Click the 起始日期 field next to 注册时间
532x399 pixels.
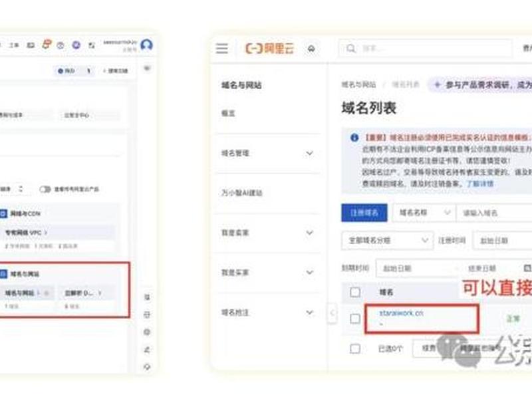pyautogui.click(x=503, y=241)
